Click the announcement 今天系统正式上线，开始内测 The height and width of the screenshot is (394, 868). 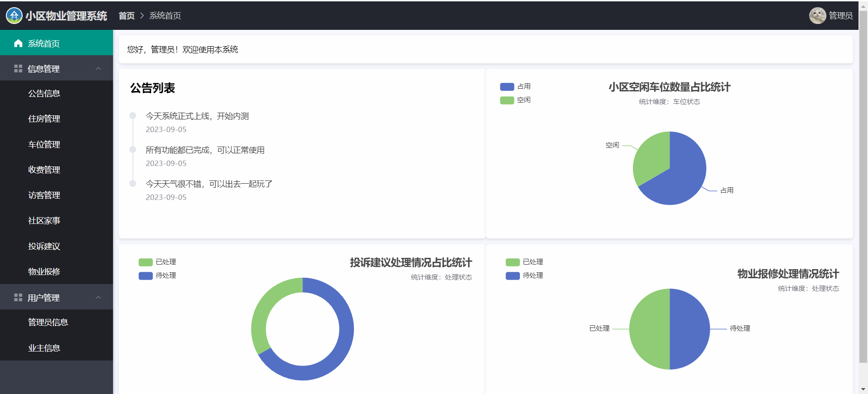(197, 116)
